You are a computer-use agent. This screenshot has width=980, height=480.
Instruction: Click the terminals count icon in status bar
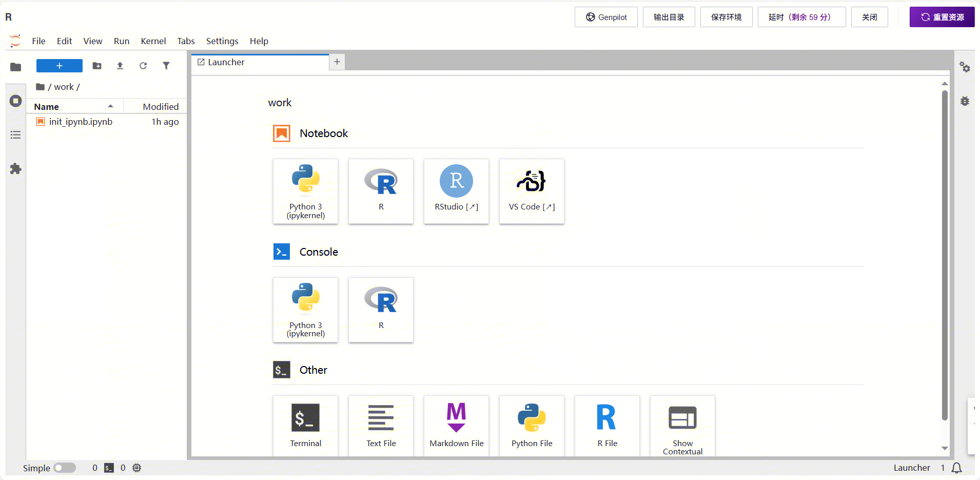click(x=109, y=468)
